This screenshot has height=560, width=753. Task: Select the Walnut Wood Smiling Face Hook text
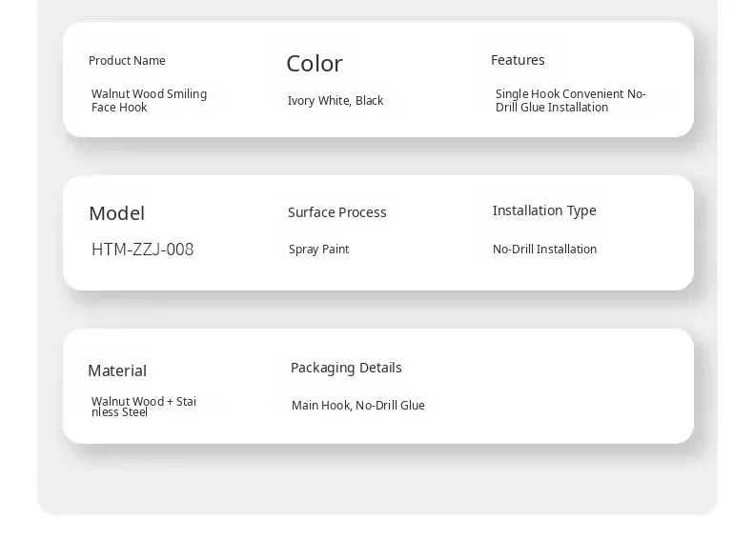click(149, 101)
